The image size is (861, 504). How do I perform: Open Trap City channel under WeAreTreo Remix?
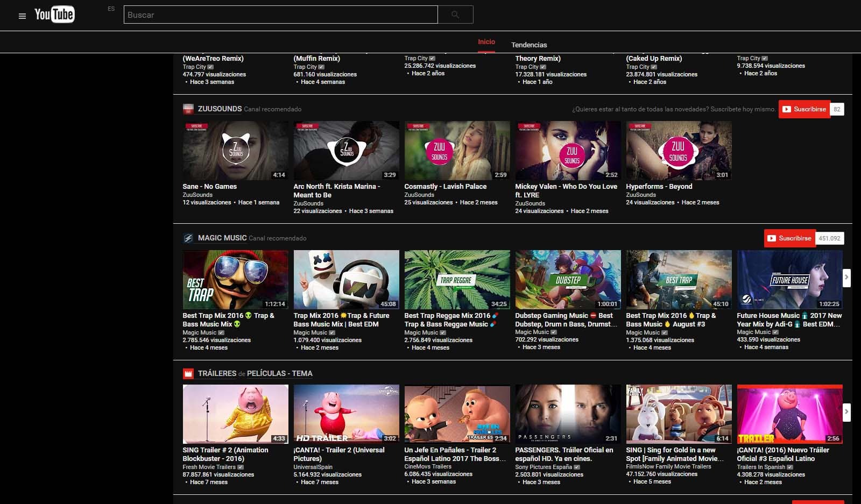tap(194, 67)
